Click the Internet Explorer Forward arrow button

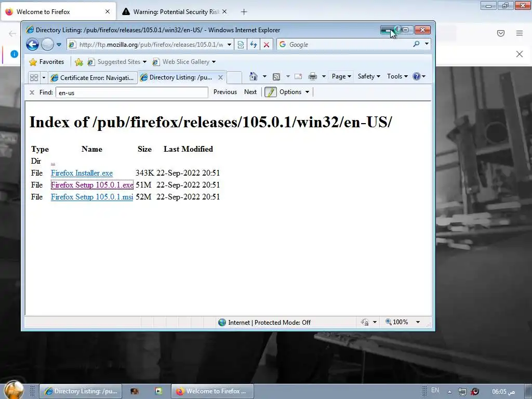47,45
